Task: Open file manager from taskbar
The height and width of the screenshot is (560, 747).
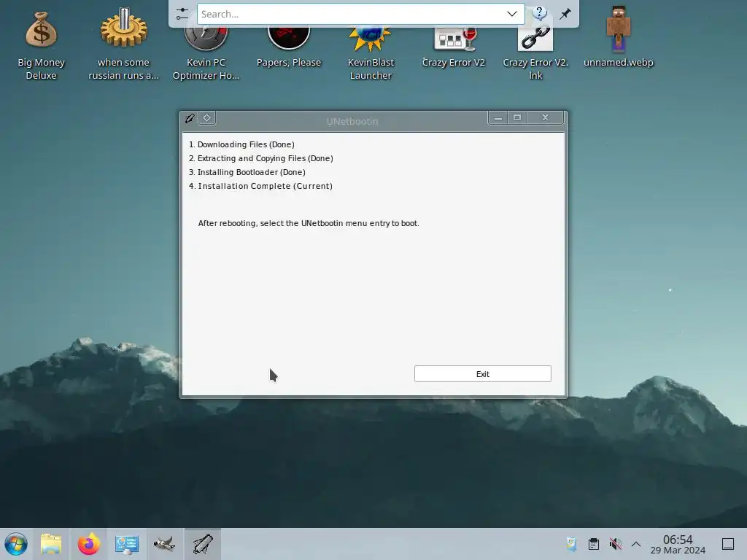Action: pyautogui.click(x=51, y=544)
